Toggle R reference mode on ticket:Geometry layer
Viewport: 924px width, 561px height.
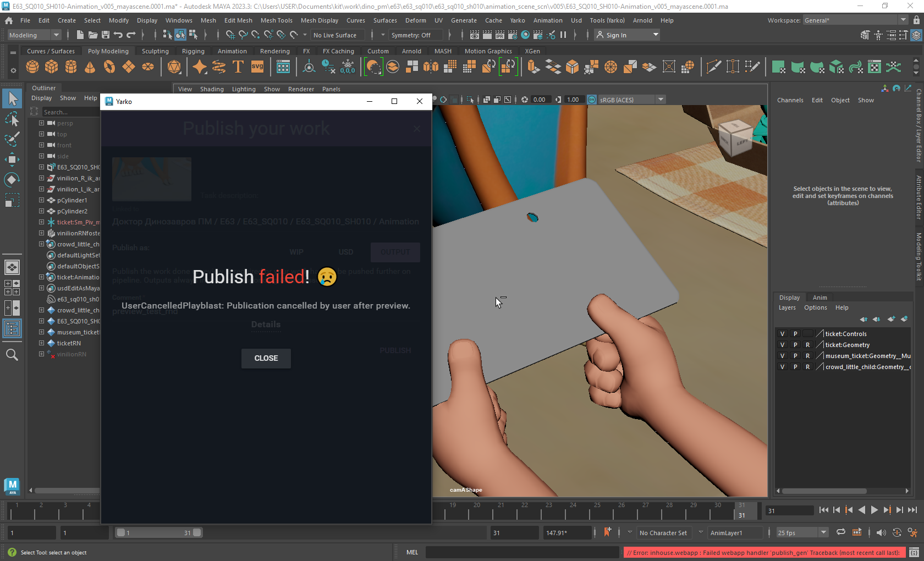[807, 345]
